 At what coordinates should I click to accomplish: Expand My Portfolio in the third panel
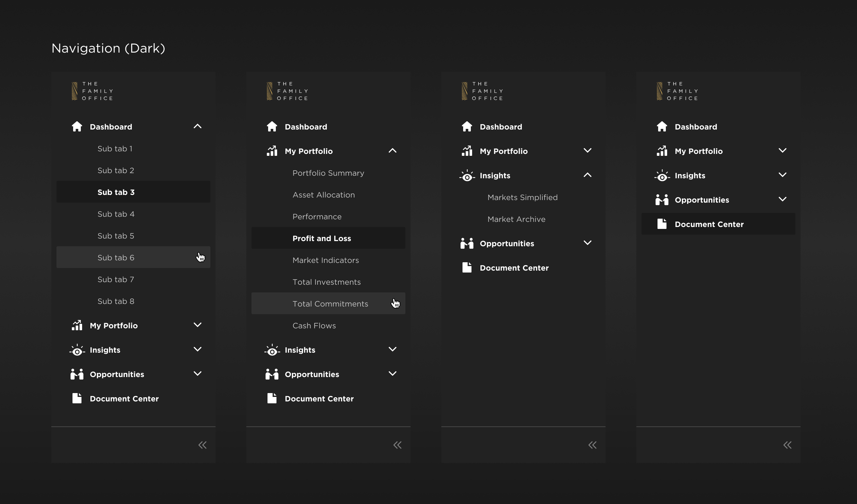coord(587,151)
